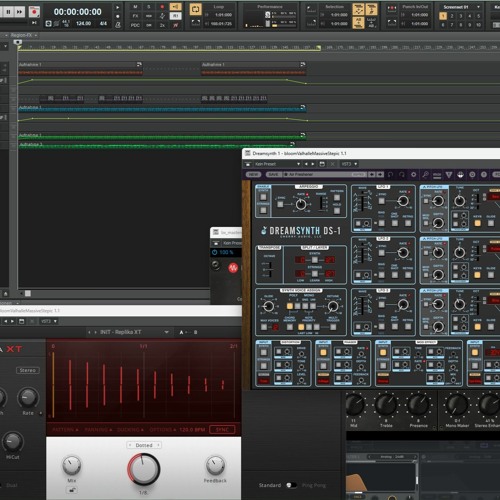This screenshot has height=500, width=500.
Task: Set loop points to selection icon
Action: point(195,23)
